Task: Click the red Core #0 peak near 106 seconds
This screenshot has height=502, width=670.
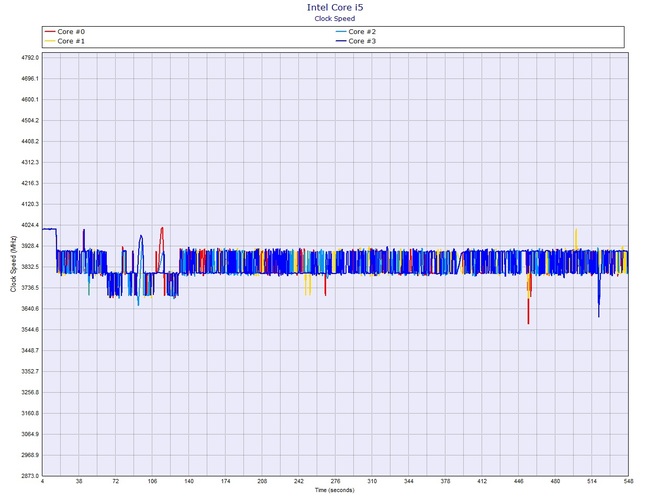Action: (x=162, y=229)
